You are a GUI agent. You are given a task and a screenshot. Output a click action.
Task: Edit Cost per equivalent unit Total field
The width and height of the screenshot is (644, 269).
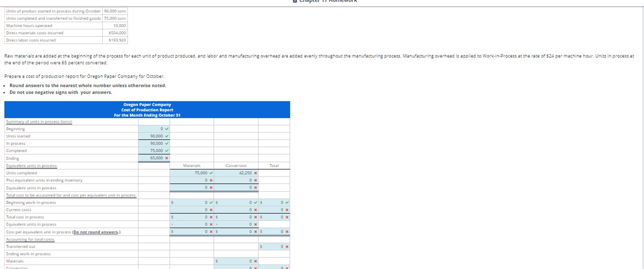click(x=274, y=232)
